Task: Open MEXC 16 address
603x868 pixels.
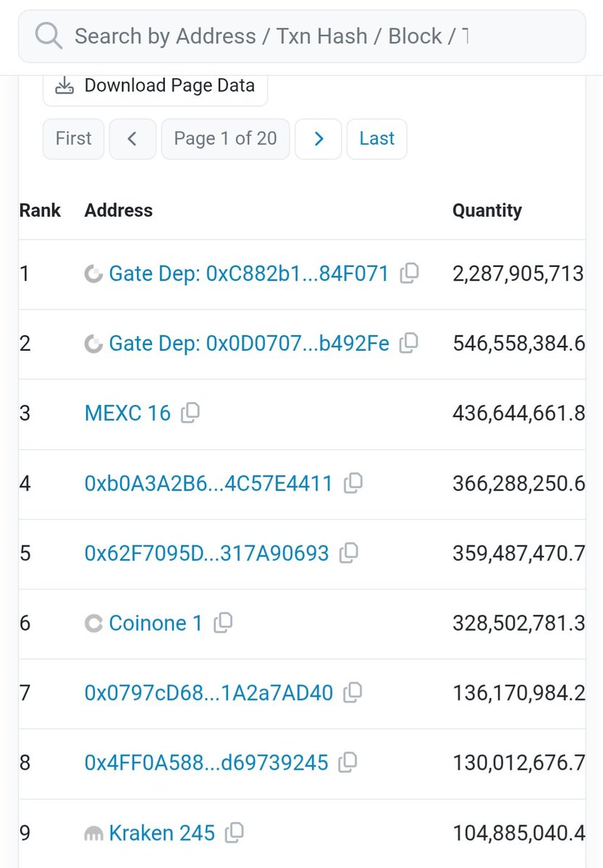Action: coord(127,414)
